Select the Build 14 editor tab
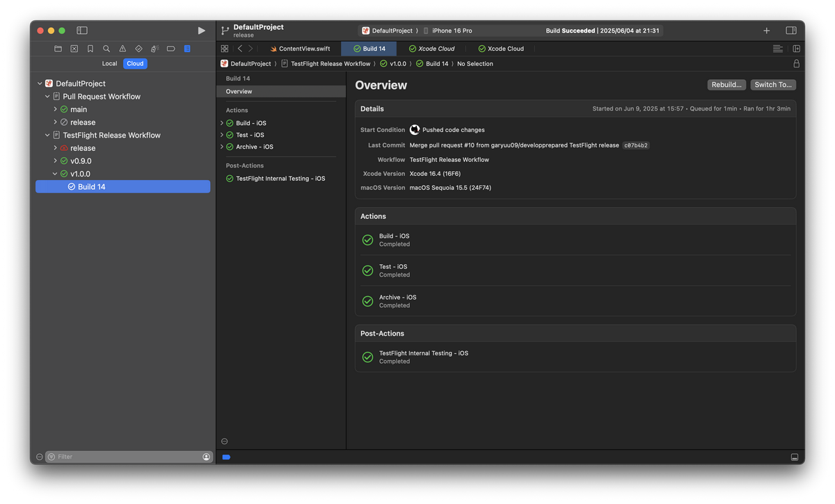The width and height of the screenshot is (835, 504). tap(369, 49)
